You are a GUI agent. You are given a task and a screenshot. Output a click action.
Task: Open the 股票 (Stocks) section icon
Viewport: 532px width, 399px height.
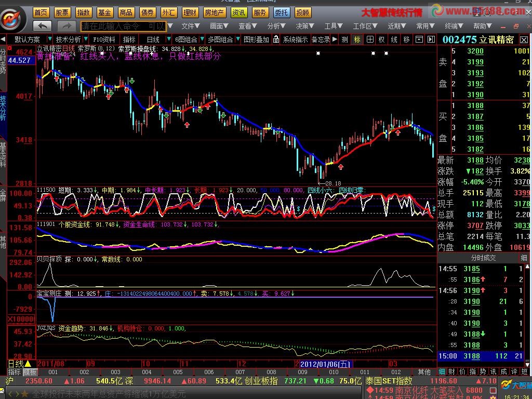tap(62, 12)
